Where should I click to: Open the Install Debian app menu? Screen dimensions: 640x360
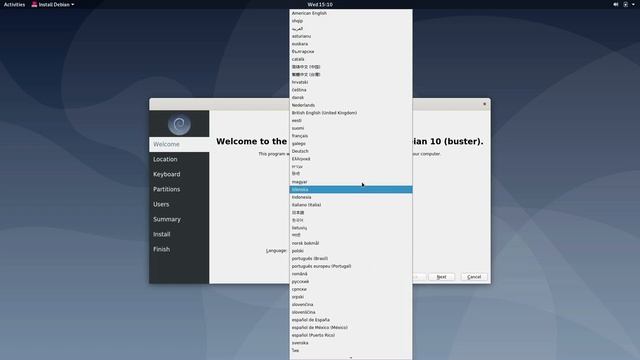(53, 4)
